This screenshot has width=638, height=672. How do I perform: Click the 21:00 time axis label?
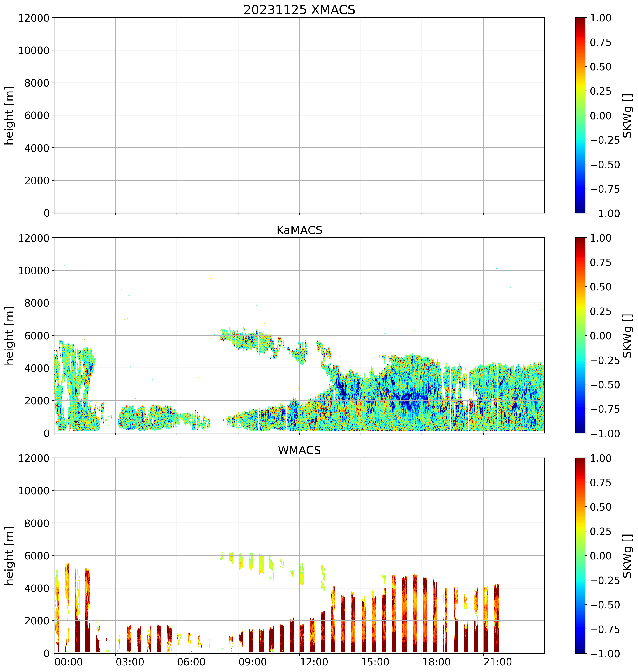[498, 662]
